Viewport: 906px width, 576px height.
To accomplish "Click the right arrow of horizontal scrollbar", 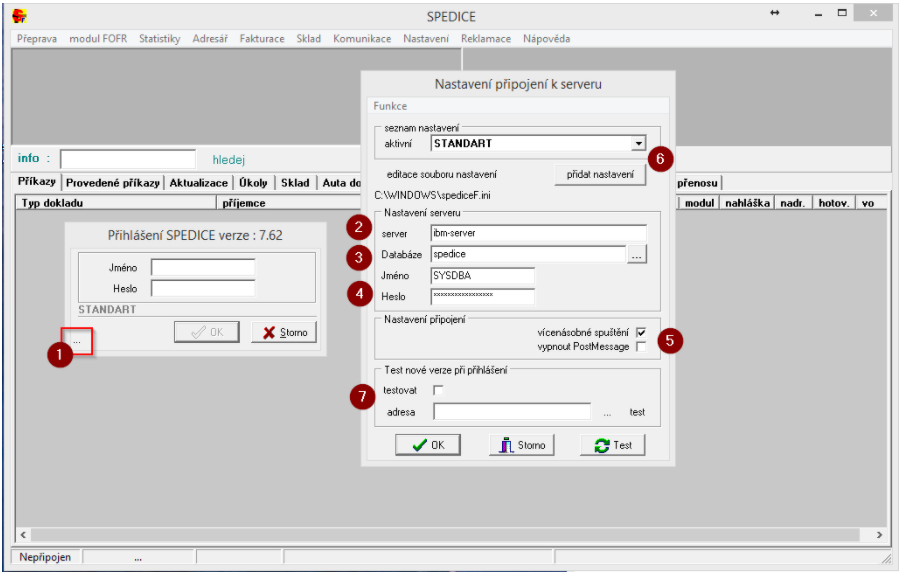I will [x=879, y=535].
